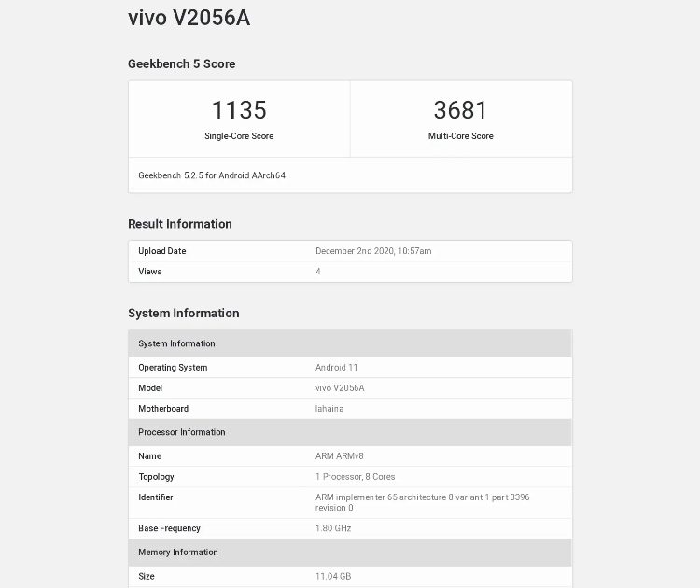Click the Android 11 operating system value
This screenshot has height=588, width=700.
point(337,368)
